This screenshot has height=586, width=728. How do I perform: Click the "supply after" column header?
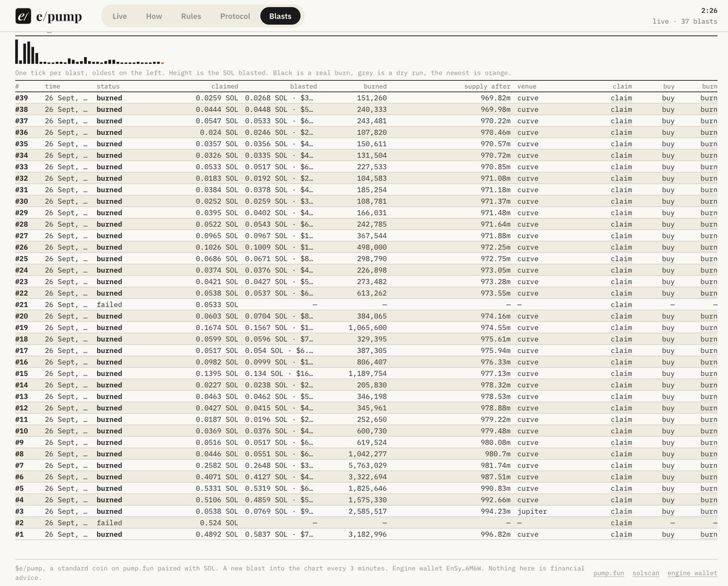[488, 86]
